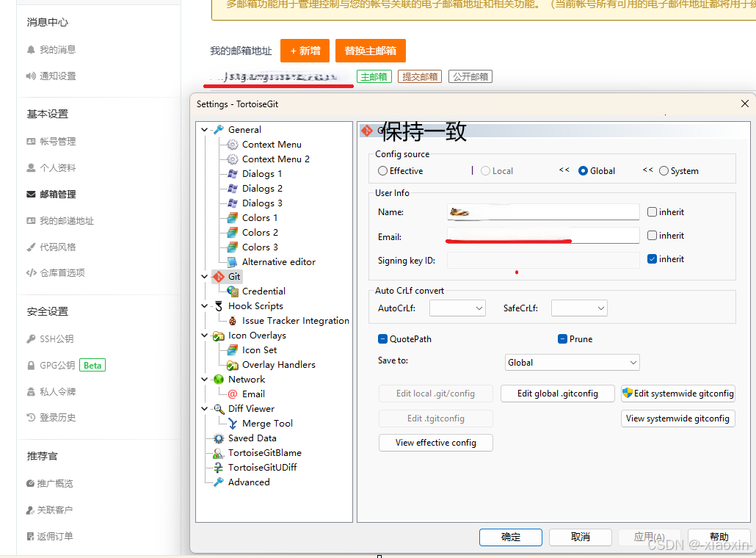The image size is (756, 558).
Task: Check inherit for Name field
Action: [652, 211]
